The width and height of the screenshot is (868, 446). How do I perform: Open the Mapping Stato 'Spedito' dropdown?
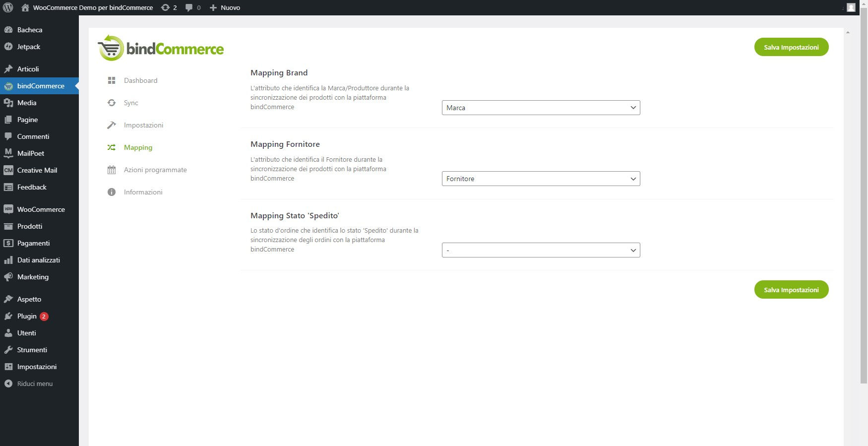coord(541,250)
